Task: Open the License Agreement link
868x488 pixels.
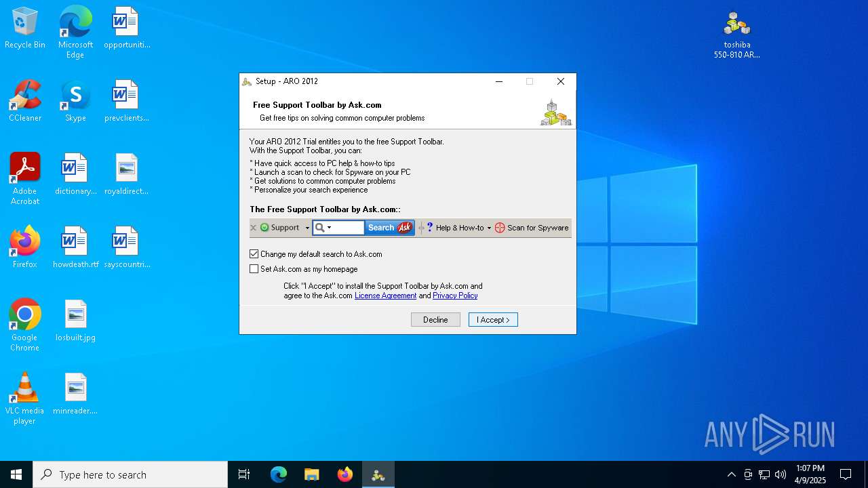Action: pyautogui.click(x=385, y=296)
